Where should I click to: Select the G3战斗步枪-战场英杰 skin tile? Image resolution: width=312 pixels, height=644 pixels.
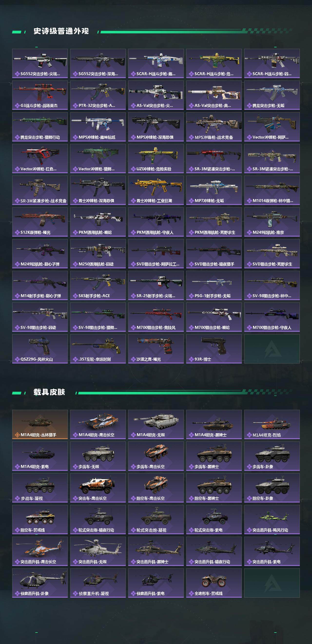coord(40,95)
